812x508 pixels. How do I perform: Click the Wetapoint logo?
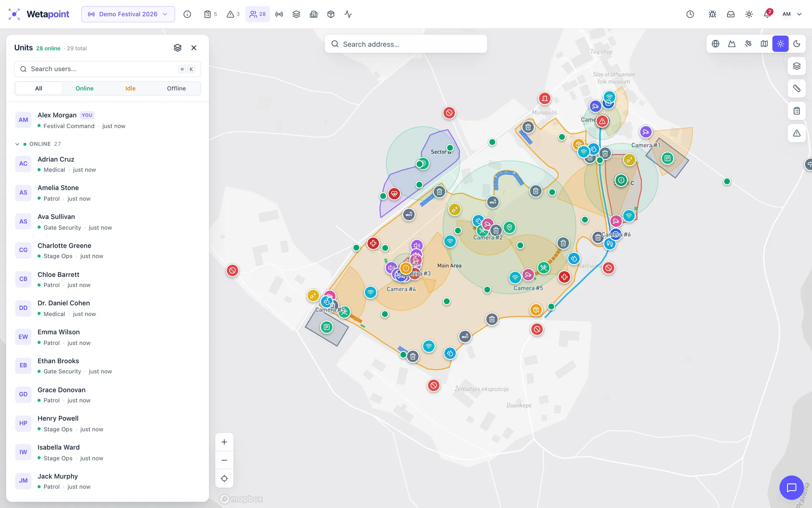[38, 14]
